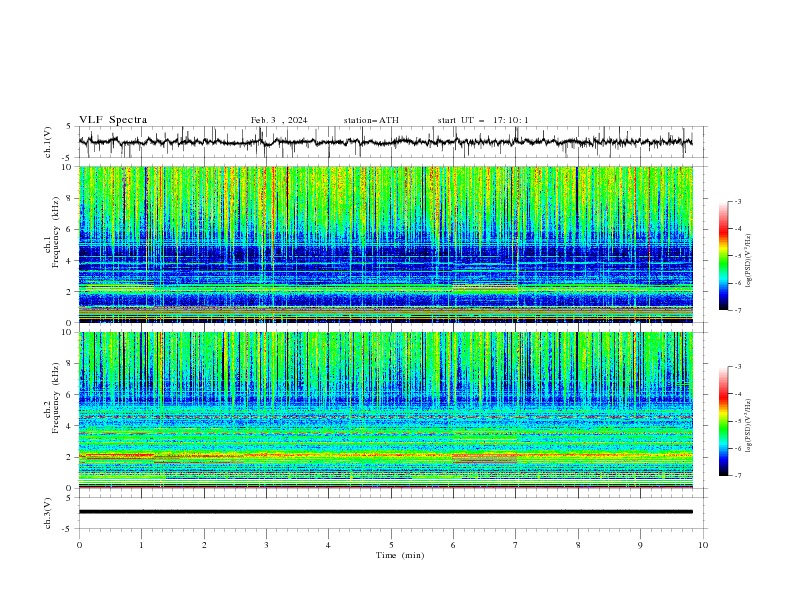The height and width of the screenshot is (612, 792).
Task: Click the "ch.3(V)" axis label
Action: 48,513
